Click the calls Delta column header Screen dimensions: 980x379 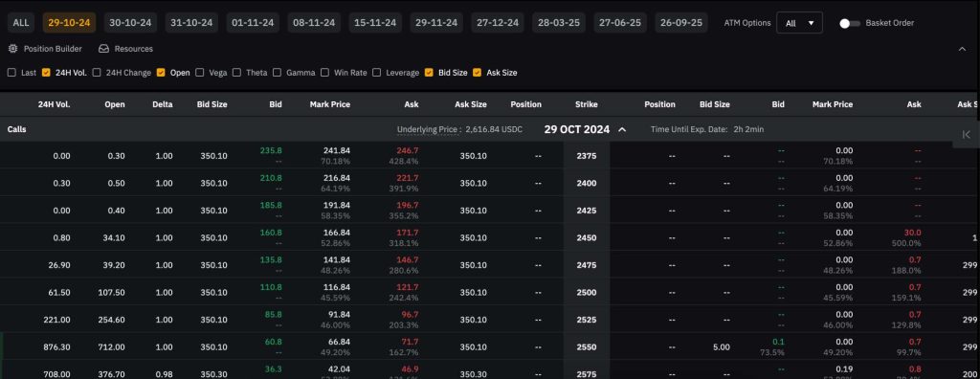tap(163, 104)
